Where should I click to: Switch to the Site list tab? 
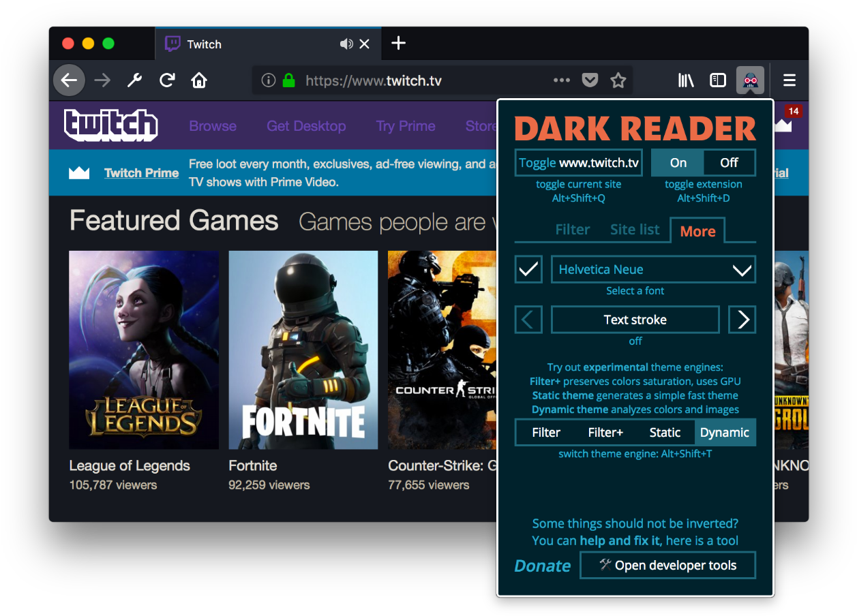click(x=635, y=230)
